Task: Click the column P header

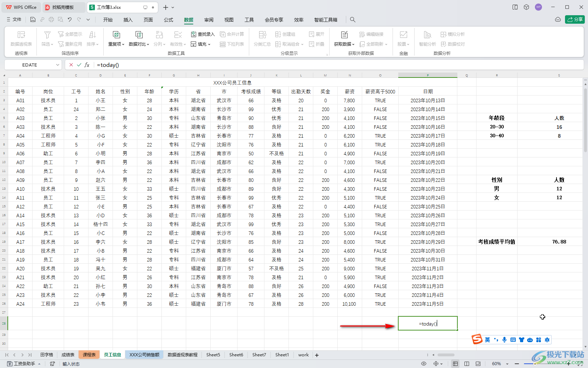Action: point(428,75)
